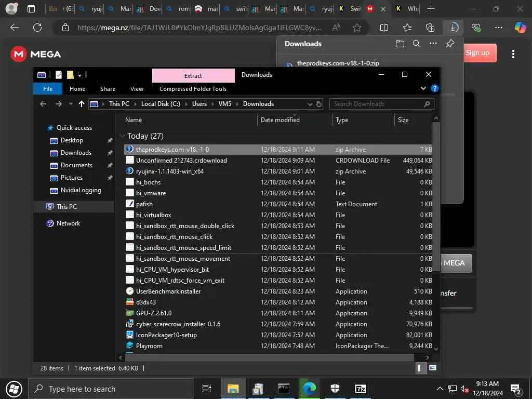
Task: Sort files by Type column header
Action: (x=363, y=120)
